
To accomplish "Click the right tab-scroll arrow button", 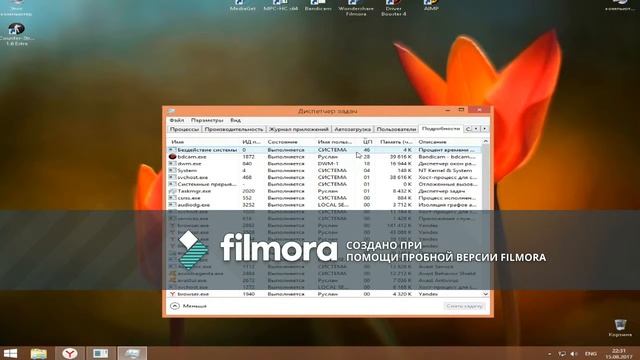I will (x=484, y=129).
